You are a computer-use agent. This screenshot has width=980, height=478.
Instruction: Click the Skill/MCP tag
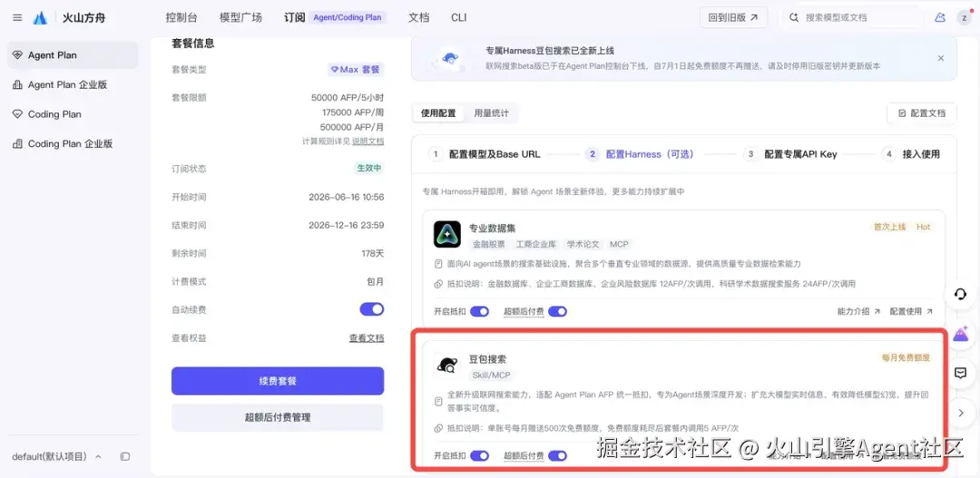tap(491, 375)
